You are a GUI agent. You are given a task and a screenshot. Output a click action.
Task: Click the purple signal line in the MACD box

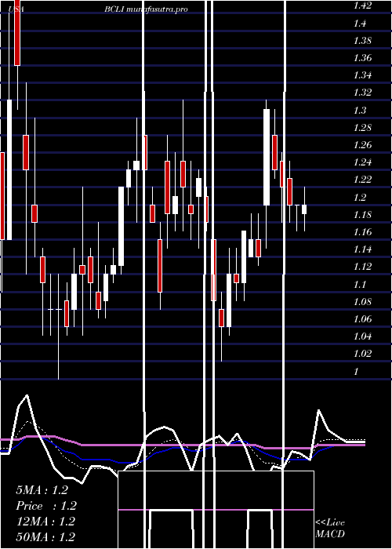pos(216,510)
